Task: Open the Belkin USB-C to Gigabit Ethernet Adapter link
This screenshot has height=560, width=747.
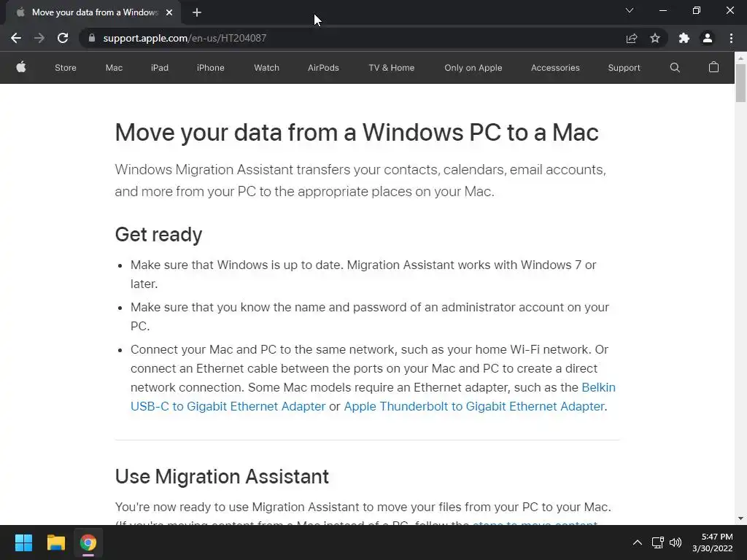Action: (228, 406)
